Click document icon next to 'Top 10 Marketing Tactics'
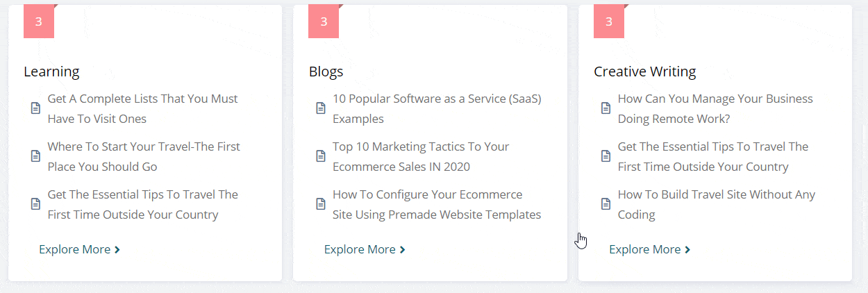 (x=321, y=156)
